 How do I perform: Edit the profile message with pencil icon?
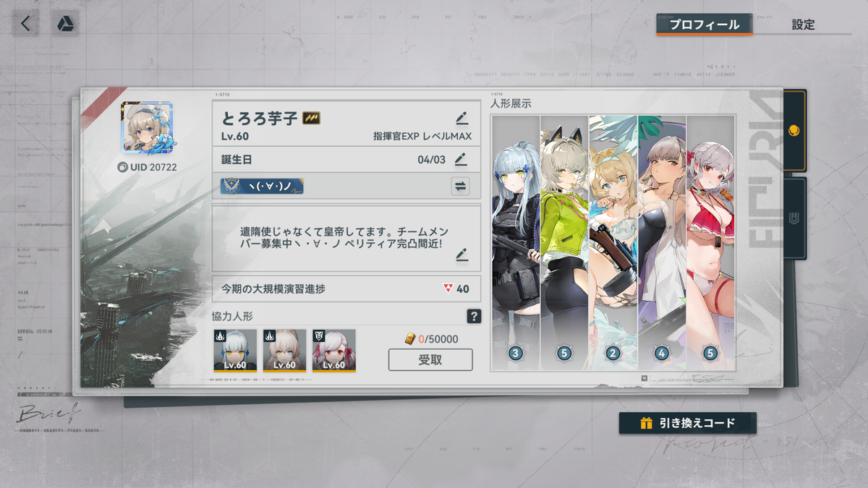[x=461, y=254]
